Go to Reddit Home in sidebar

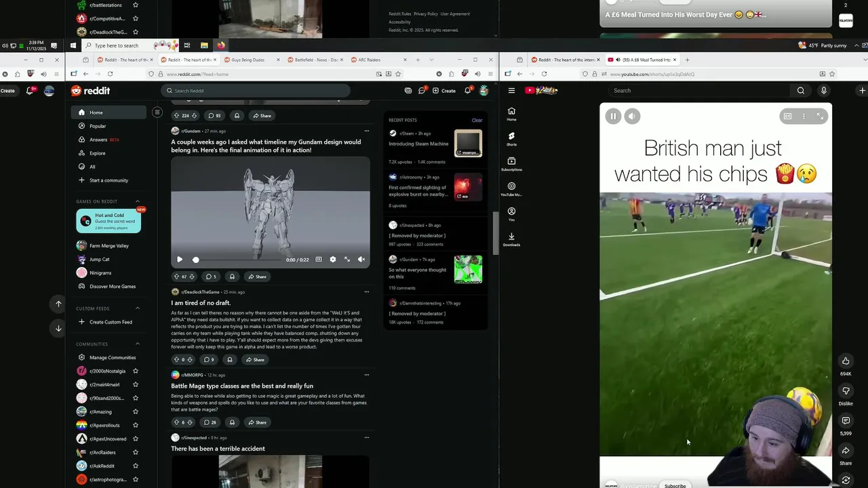(x=108, y=113)
